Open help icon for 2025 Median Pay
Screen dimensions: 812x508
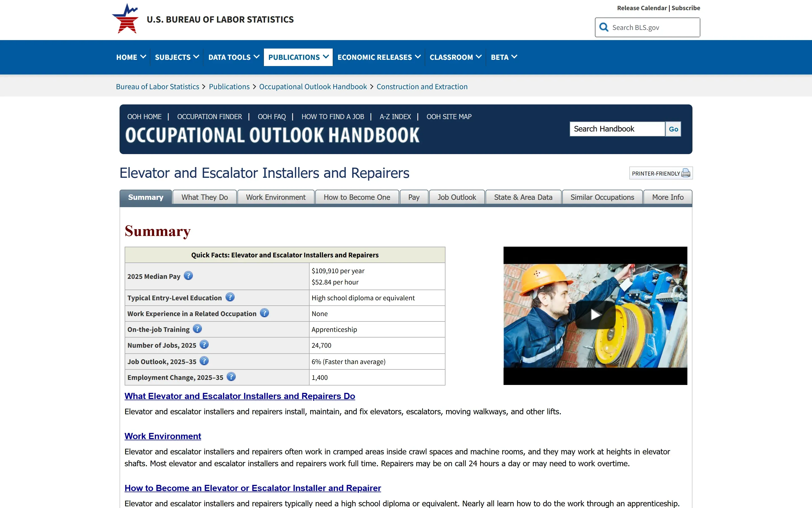[x=189, y=276]
